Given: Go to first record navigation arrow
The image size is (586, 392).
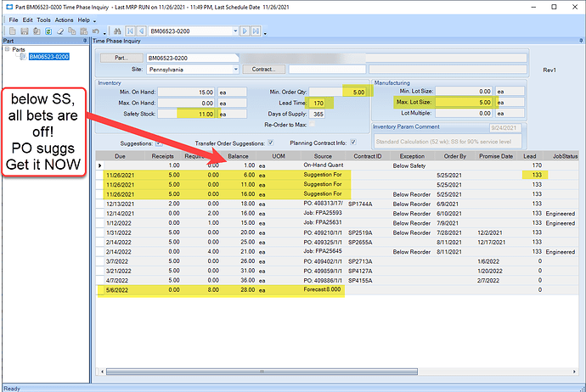Looking at the screenshot, I should pos(130,31).
